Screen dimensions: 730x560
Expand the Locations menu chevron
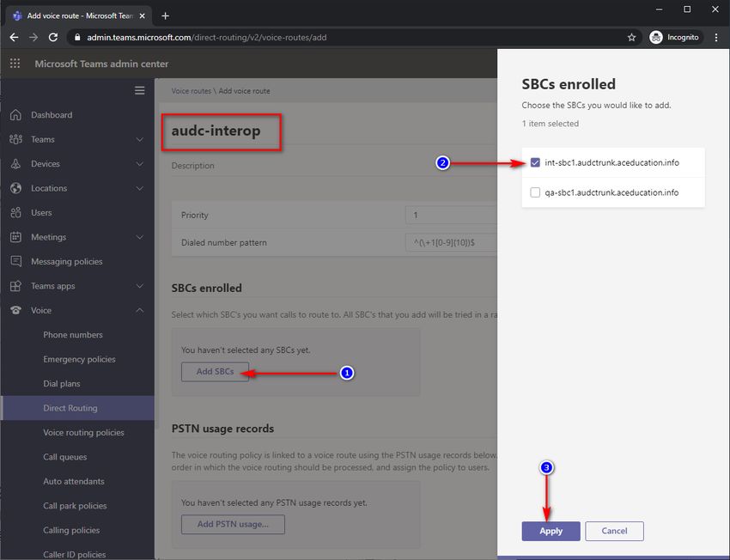click(140, 188)
